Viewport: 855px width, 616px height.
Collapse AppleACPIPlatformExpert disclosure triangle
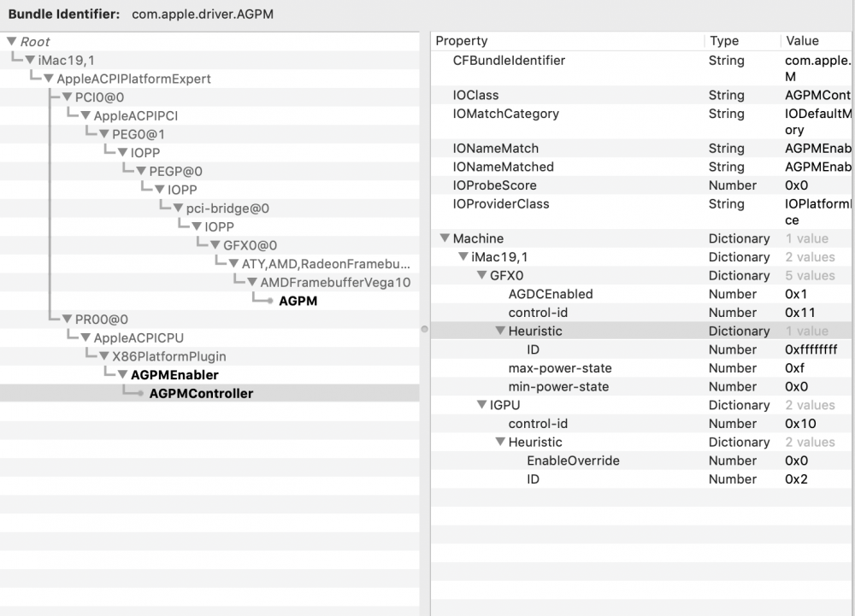point(49,79)
